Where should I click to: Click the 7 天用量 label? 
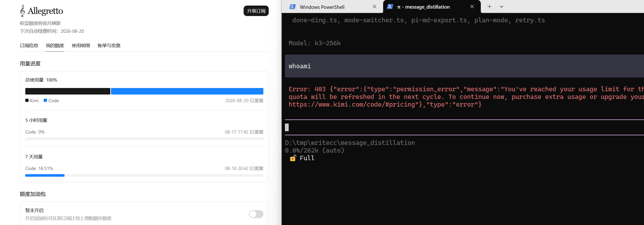tap(34, 157)
